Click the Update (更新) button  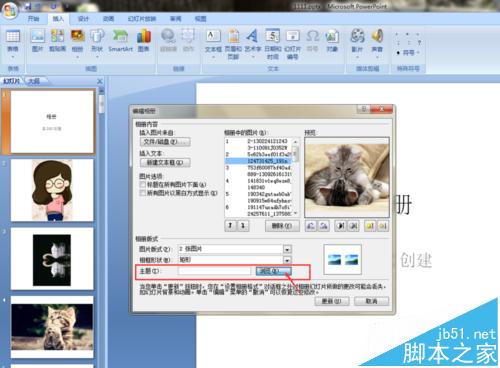332,301
